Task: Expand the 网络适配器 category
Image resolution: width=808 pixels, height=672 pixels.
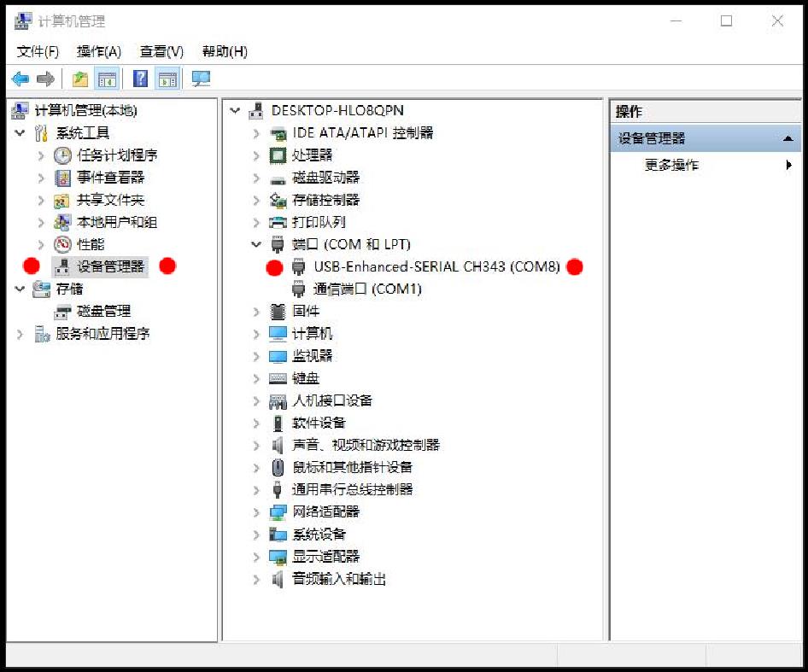Action: click(256, 511)
